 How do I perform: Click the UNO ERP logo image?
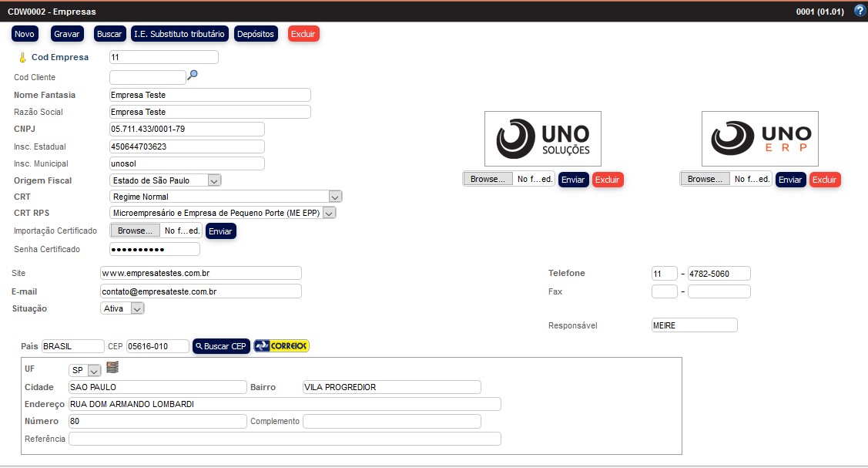tap(759, 139)
